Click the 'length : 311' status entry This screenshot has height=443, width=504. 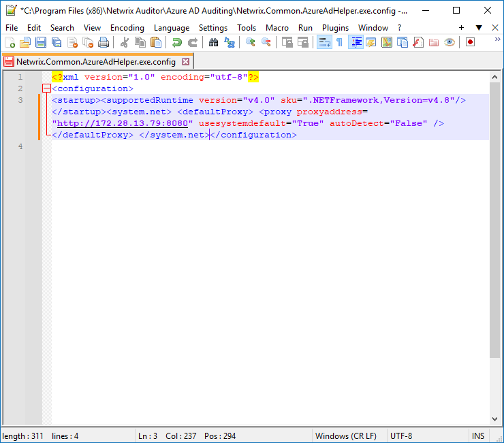click(22, 436)
